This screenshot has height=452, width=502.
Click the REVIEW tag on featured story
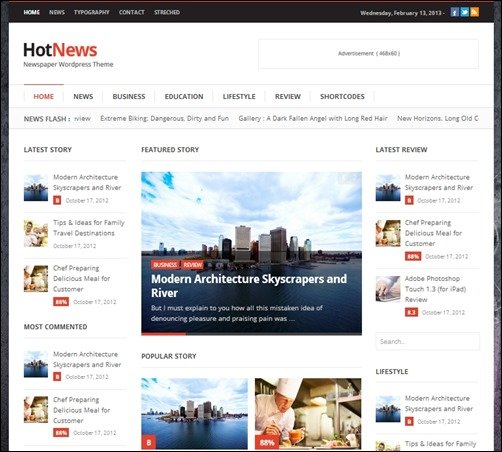click(x=193, y=265)
